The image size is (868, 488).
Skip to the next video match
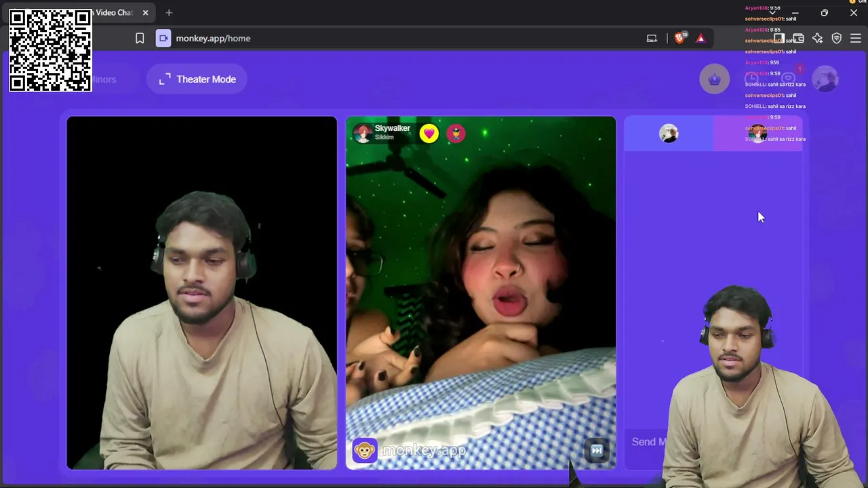(597, 451)
